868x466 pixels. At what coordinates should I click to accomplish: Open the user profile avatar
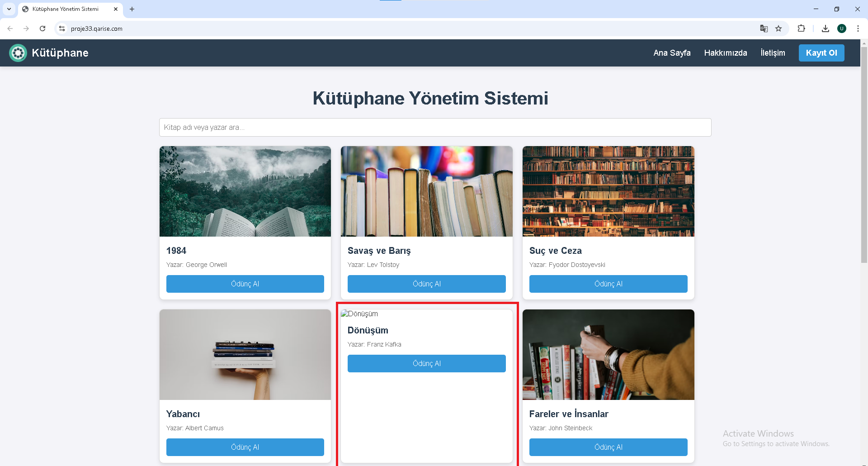(842, 29)
